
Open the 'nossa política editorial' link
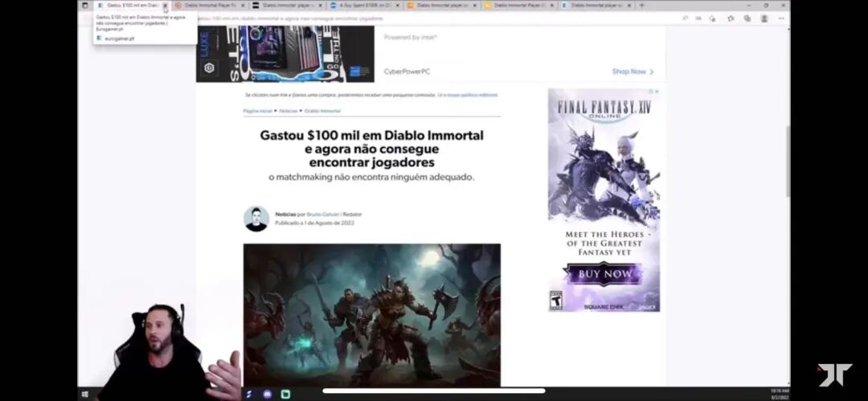[x=473, y=96]
